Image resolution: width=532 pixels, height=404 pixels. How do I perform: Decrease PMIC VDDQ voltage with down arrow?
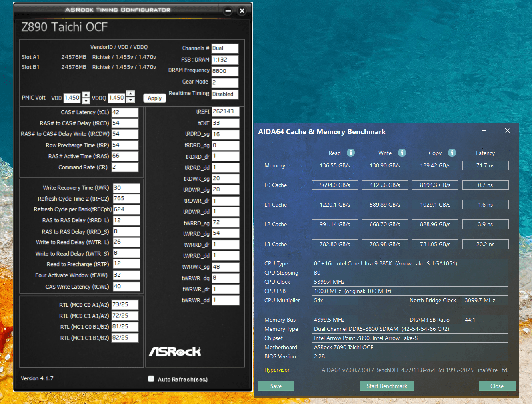point(130,100)
